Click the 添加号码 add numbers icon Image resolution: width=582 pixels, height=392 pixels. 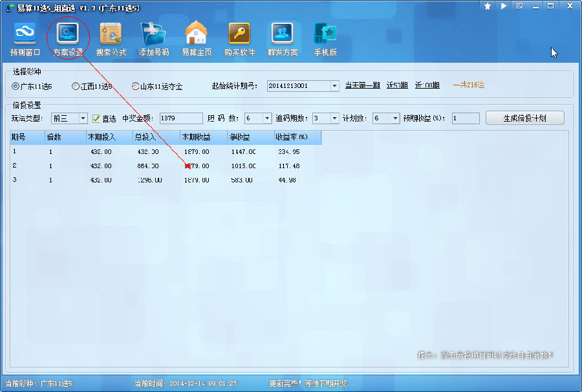pyautogui.click(x=154, y=39)
